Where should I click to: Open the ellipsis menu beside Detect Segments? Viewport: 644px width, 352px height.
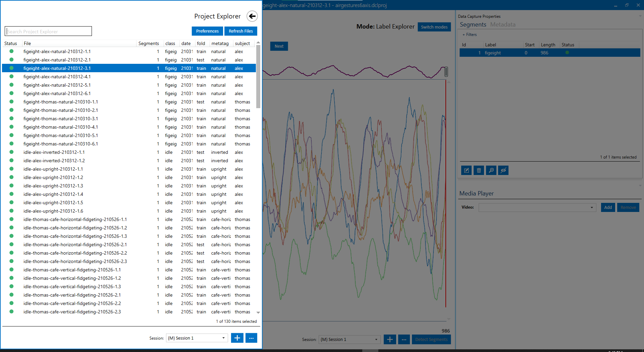[404, 339]
